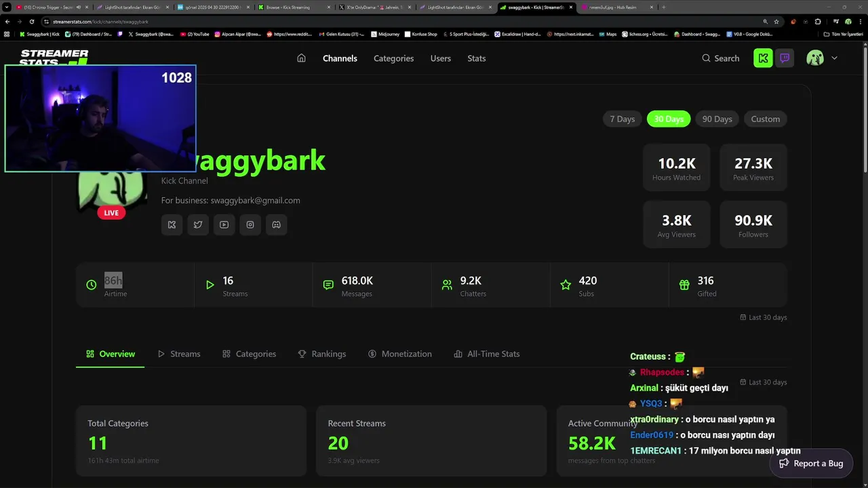Click the Report a Bug button
868x488 pixels.
811,464
